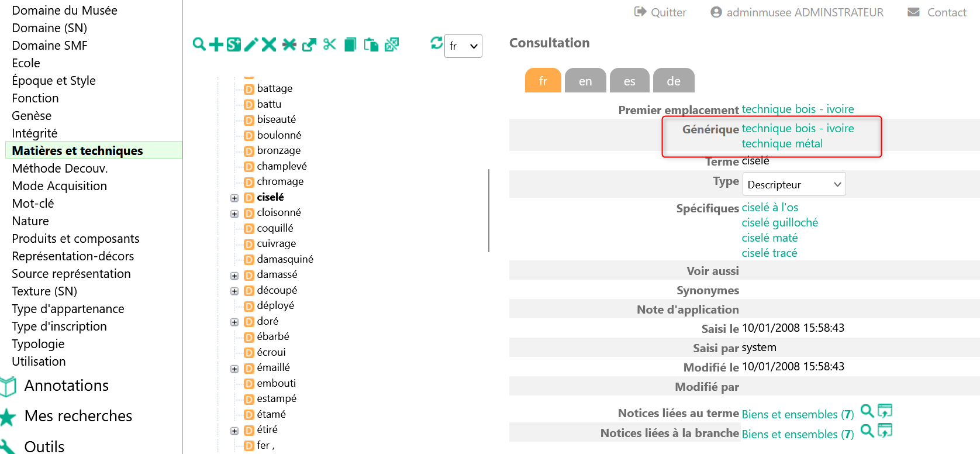Click export icon beside Notices liées à la branche
This screenshot has height=454, width=980.
[x=885, y=431]
